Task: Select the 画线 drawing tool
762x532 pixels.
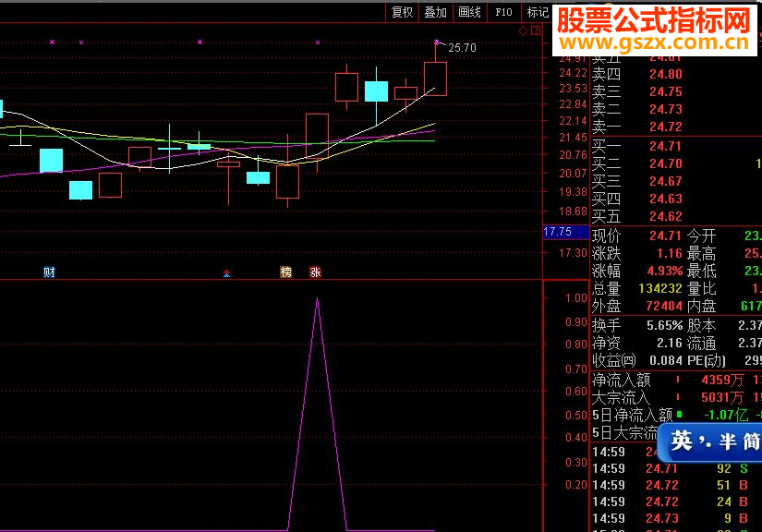Action: pos(469,12)
